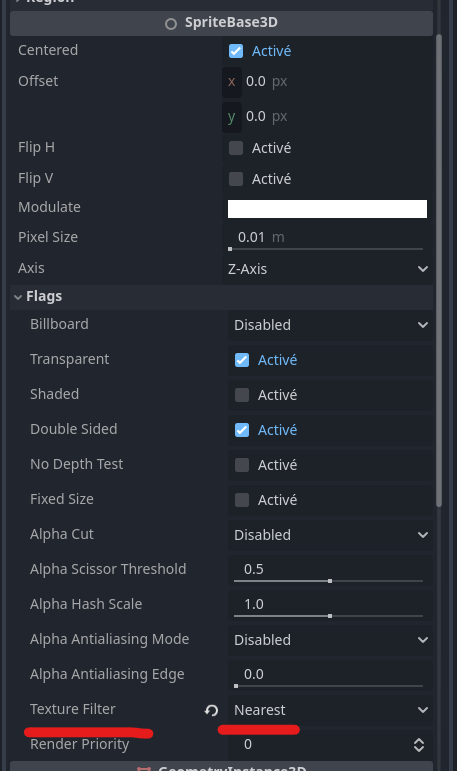Enable the Shaded checkbox
This screenshot has height=771, width=457.
coord(242,395)
